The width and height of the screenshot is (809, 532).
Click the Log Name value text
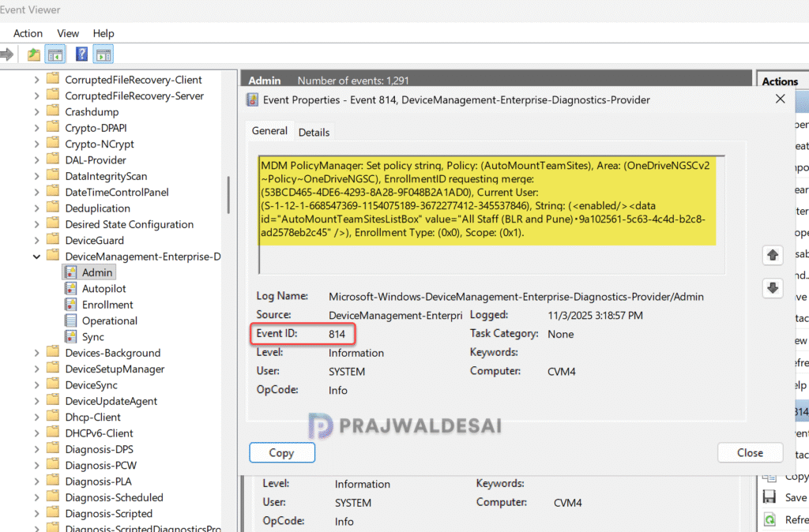(x=516, y=297)
